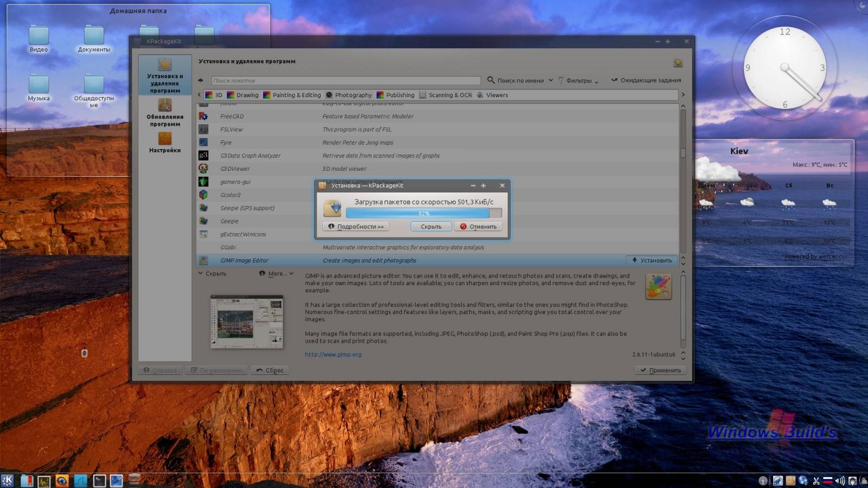Click the FSLView package icon

(203, 129)
